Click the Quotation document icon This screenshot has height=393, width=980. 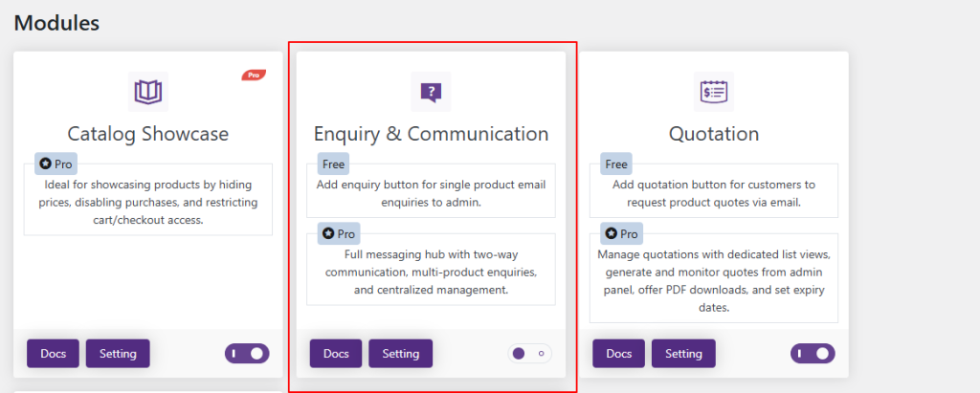pos(714,92)
